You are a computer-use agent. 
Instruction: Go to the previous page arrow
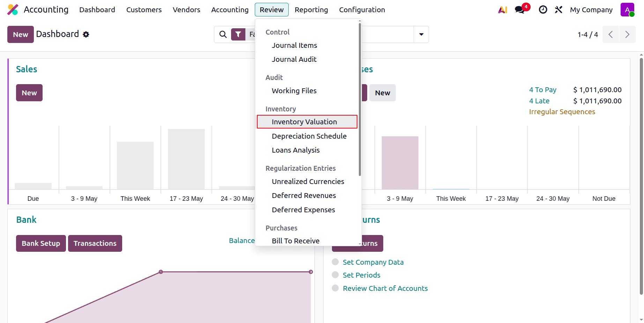tap(610, 34)
